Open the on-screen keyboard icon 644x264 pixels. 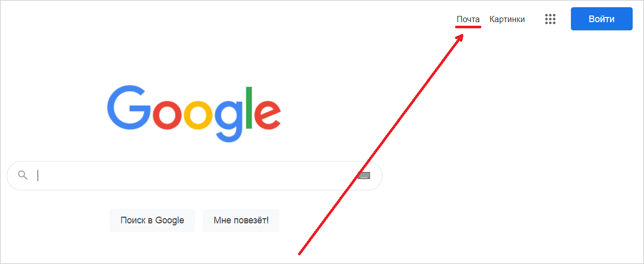point(364,175)
